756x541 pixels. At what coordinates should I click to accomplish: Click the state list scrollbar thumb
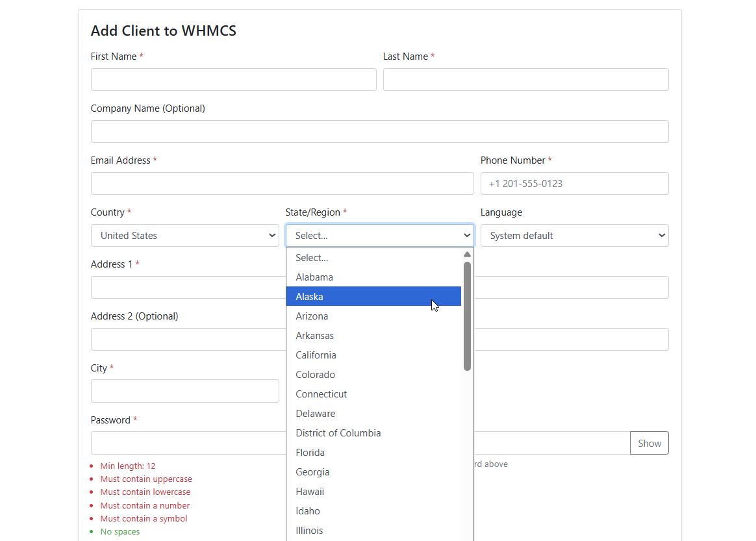pyautogui.click(x=467, y=316)
